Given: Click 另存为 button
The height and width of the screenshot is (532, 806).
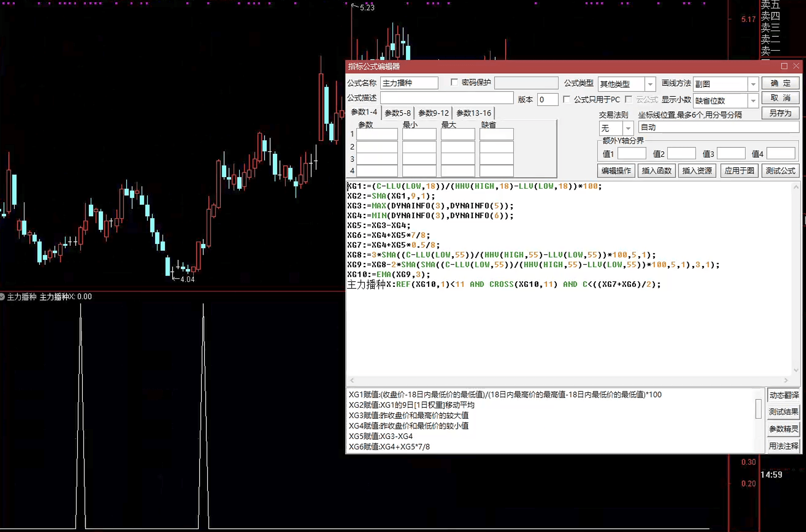Looking at the screenshot, I should [x=781, y=113].
